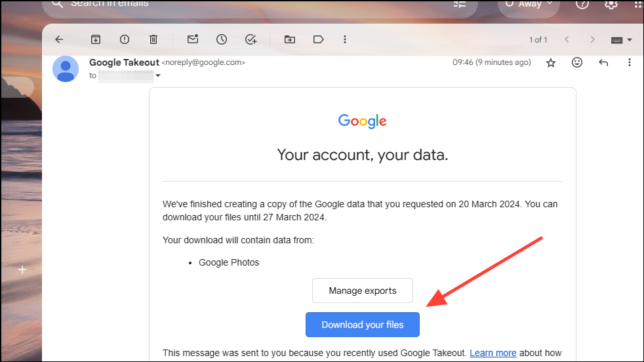Snooze the email with clock icon
This screenshot has height=362, width=644.
point(222,39)
